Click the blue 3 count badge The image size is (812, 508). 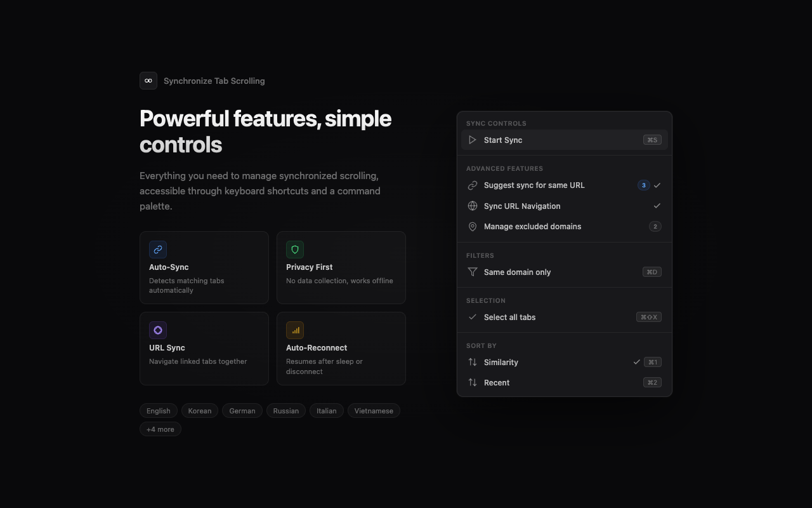pos(644,185)
